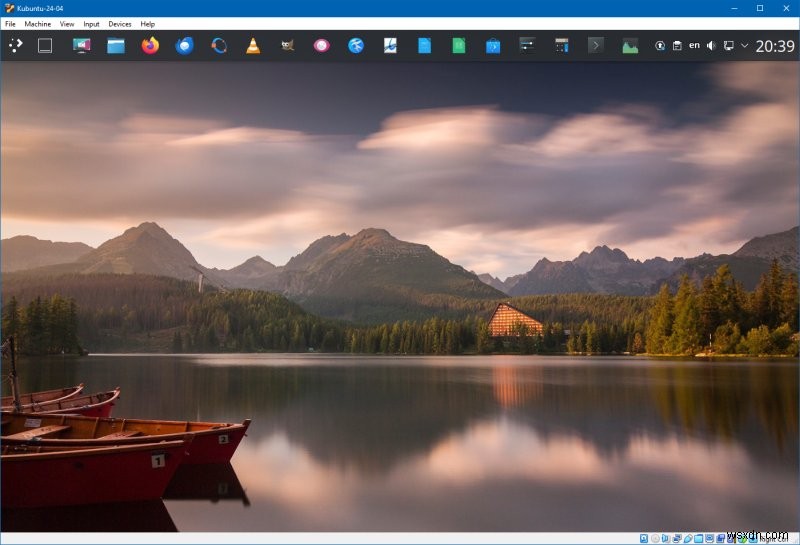Open the document viewer with quill icon
This screenshot has width=800, height=545.
pos(390,45)
